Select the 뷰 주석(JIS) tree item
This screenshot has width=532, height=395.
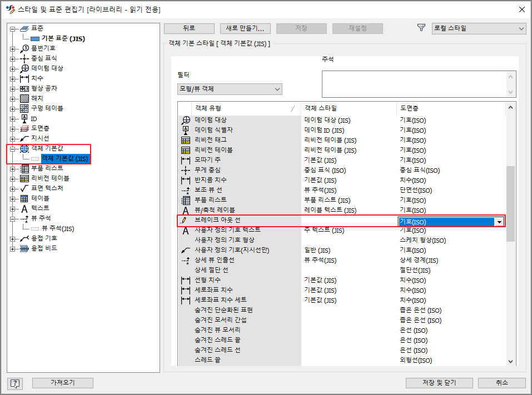[59, 228]
